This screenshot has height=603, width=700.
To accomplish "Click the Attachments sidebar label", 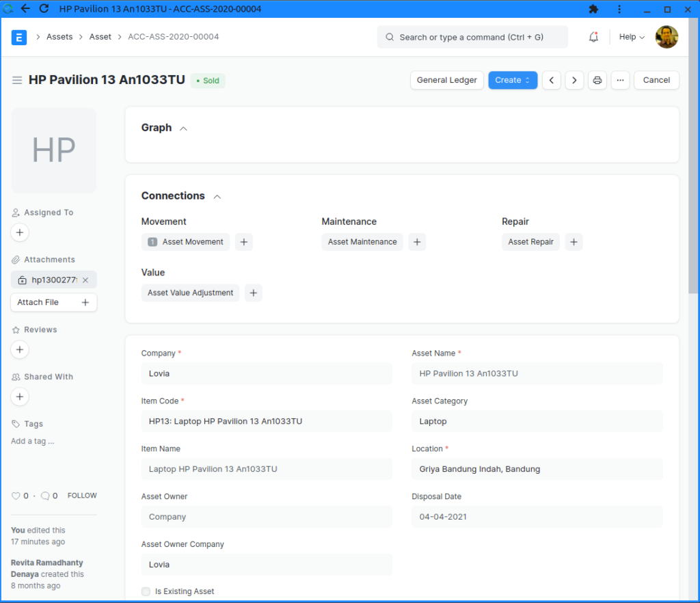I will (x=49, y=260).
